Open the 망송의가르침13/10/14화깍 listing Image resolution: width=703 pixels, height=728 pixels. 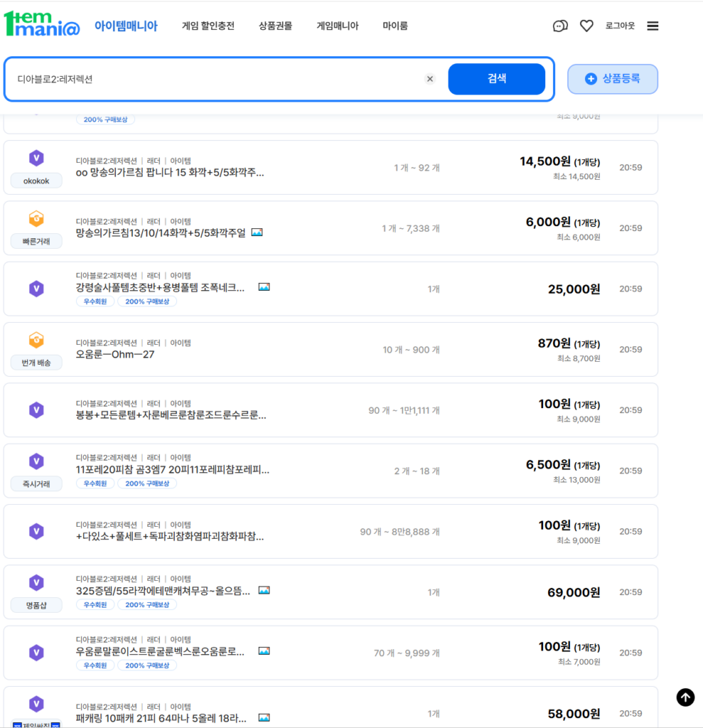coord(161,232)
